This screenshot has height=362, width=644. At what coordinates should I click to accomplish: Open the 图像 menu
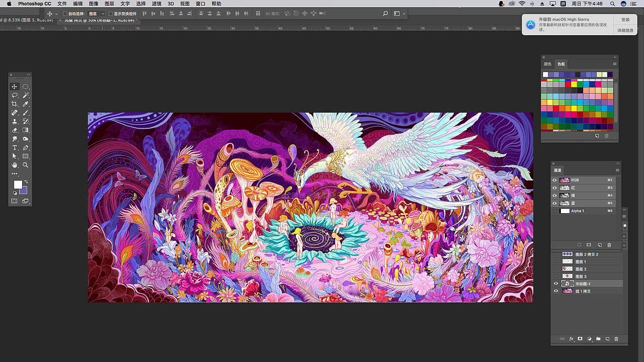tap(94, 4)
